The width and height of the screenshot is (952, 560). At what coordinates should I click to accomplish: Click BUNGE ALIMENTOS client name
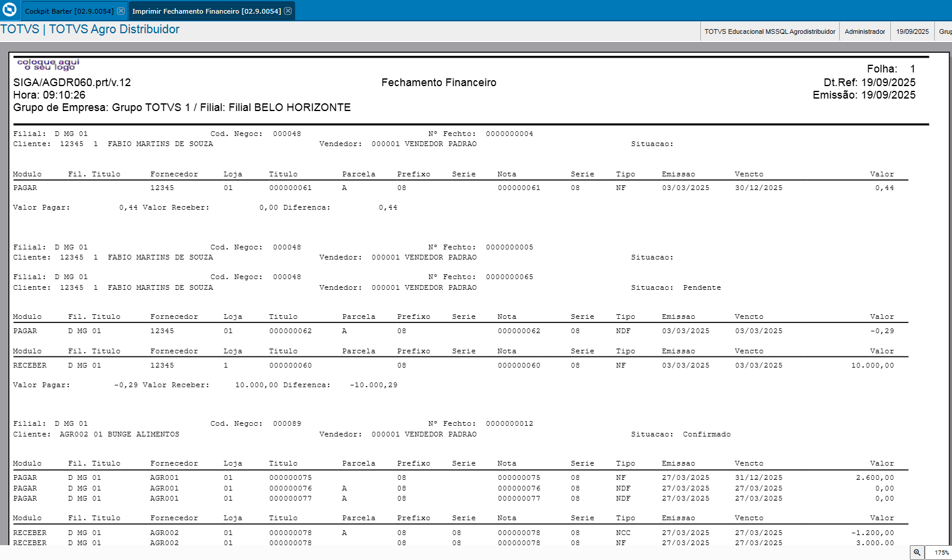click(x=143, y=434)
